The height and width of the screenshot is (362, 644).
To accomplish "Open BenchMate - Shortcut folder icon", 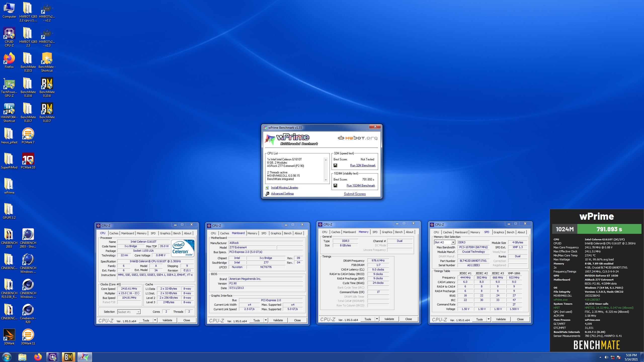I will pyautogui.click(x=47, y=62).
